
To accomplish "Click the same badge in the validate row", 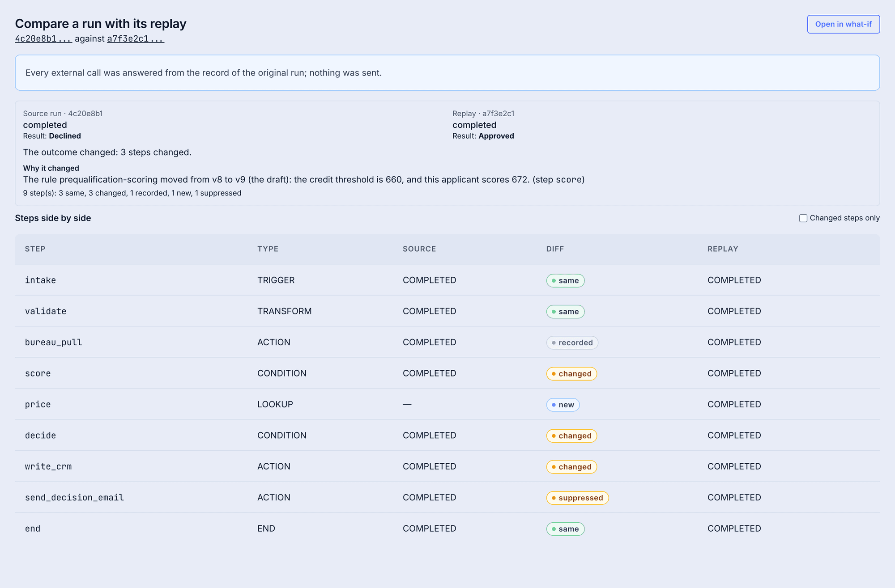I will pyautogui.click(x=565, y=312).
